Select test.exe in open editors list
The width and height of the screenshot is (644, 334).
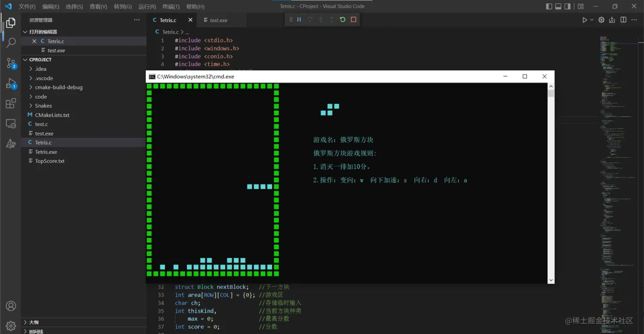pos(84,51)
